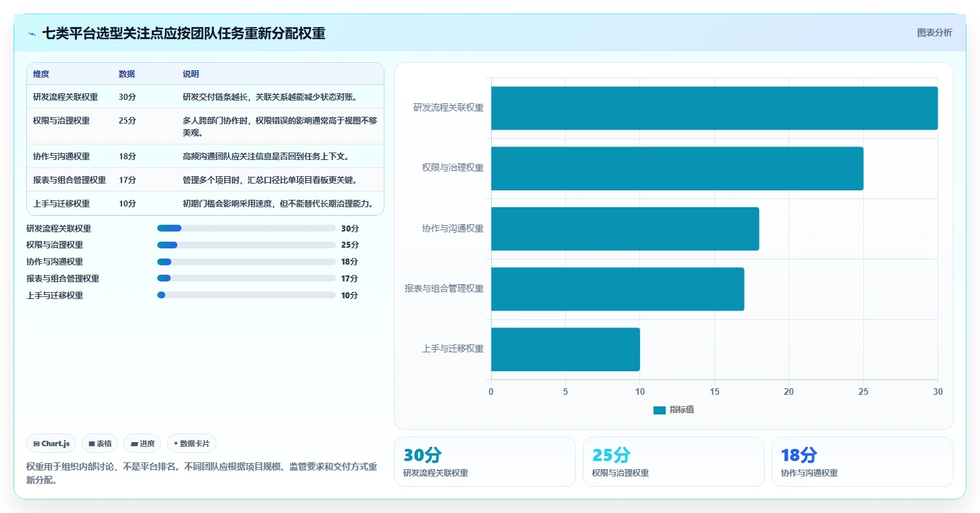
Task: Toggle the 指标值 legend color box
Action: point(659,410)
